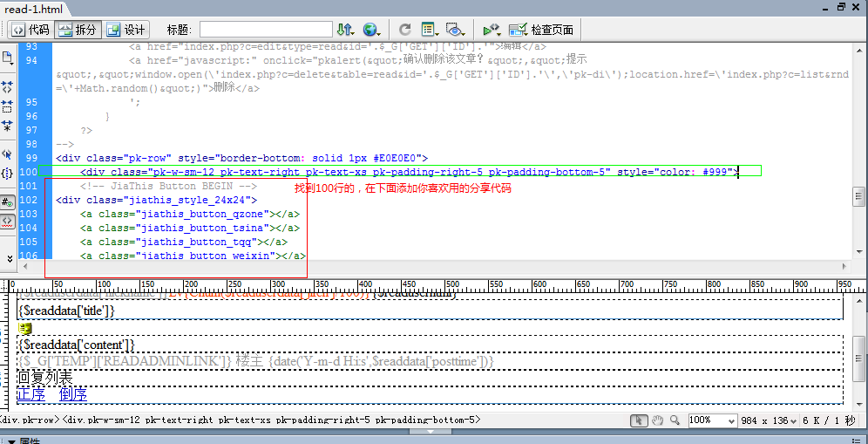
Task: Open the 100% zoom level dropdown
Action: click(x=730, y=420)
